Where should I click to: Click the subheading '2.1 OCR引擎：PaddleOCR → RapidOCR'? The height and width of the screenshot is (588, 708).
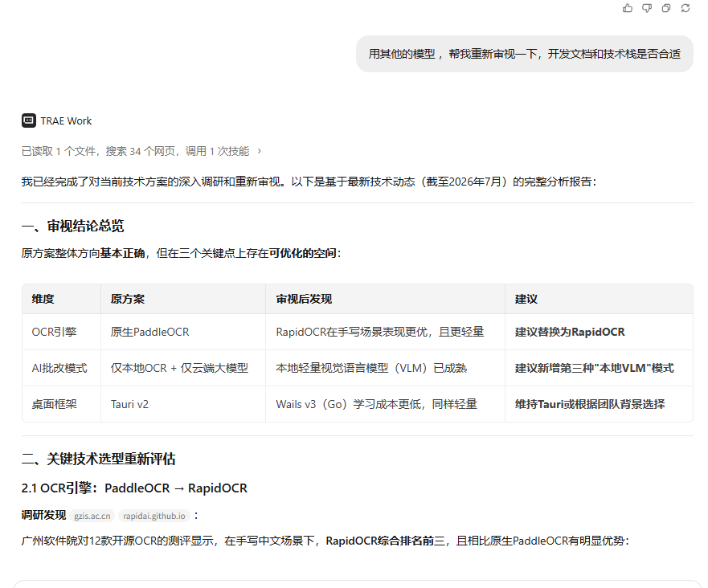[134, 488]
